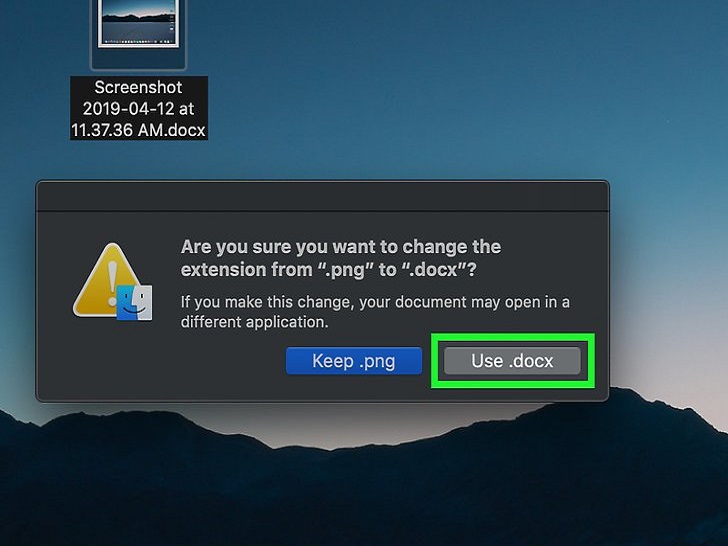
Task: Click the empty dialog area below the warning icon
Action: click(x=111, y=362)
